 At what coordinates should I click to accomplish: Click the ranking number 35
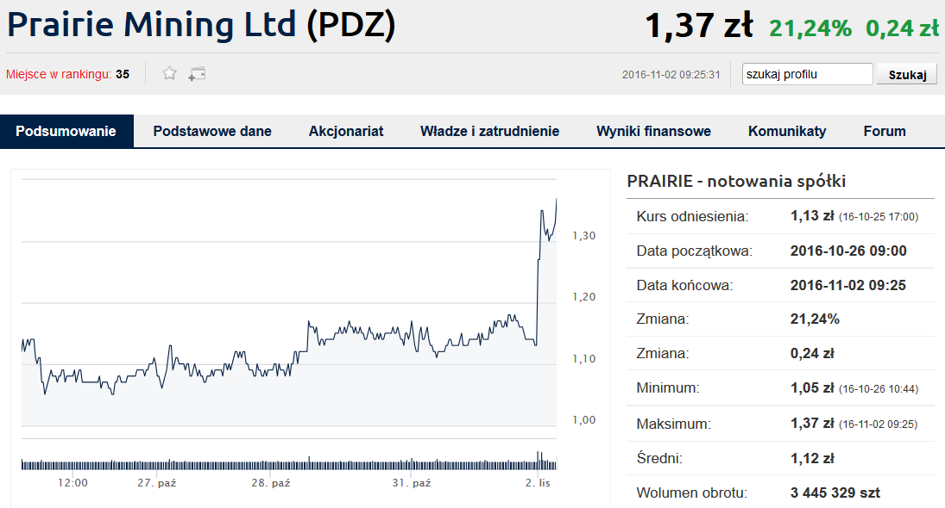122,74
